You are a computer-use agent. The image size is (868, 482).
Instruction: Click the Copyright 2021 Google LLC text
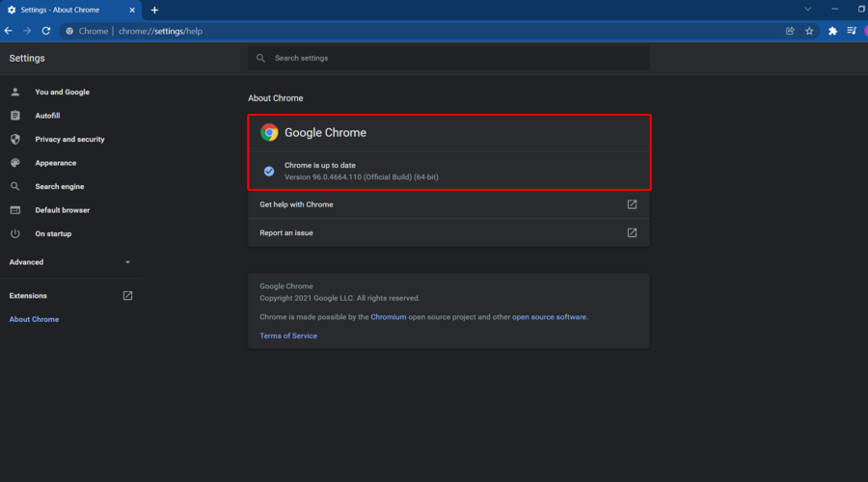[339, 298]
